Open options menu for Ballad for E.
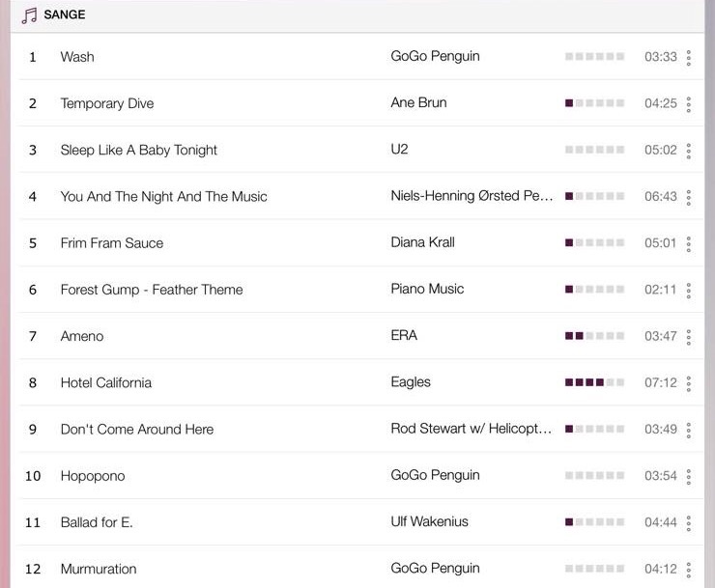The width and height of the screenshot is (715, 588). pyautogui.click(x=689, y=522)
